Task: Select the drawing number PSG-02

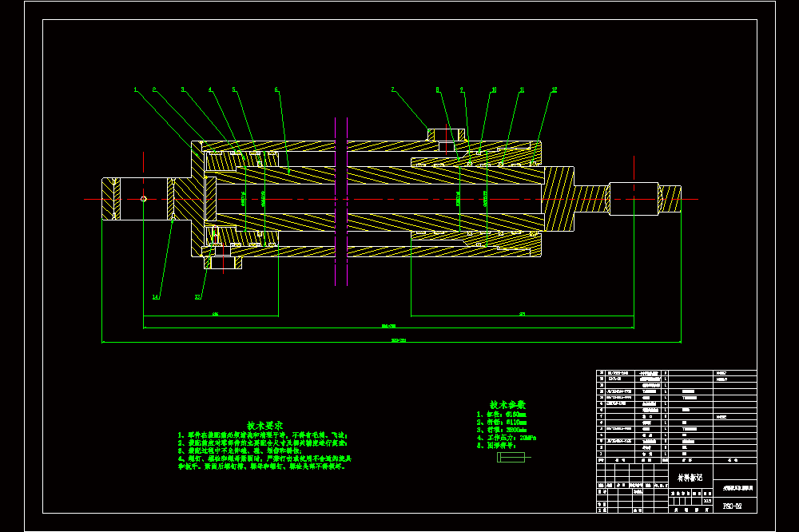Action: click(x=732, y=506)
